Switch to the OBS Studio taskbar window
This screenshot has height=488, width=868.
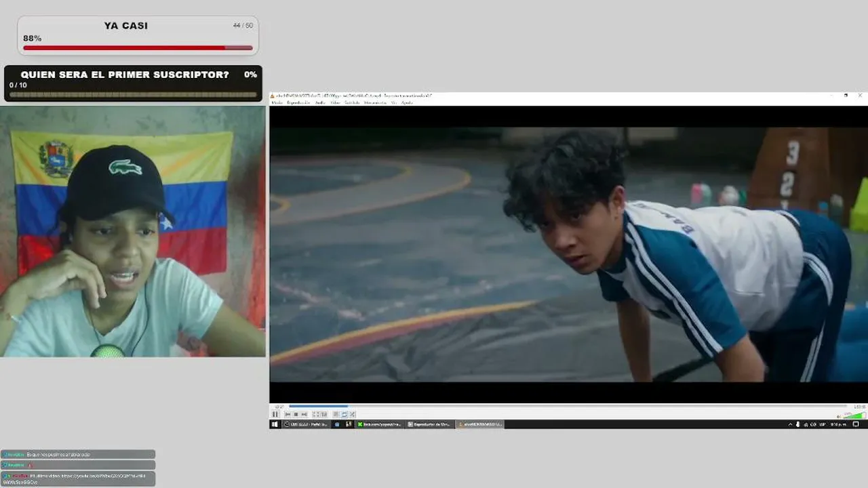305,424
